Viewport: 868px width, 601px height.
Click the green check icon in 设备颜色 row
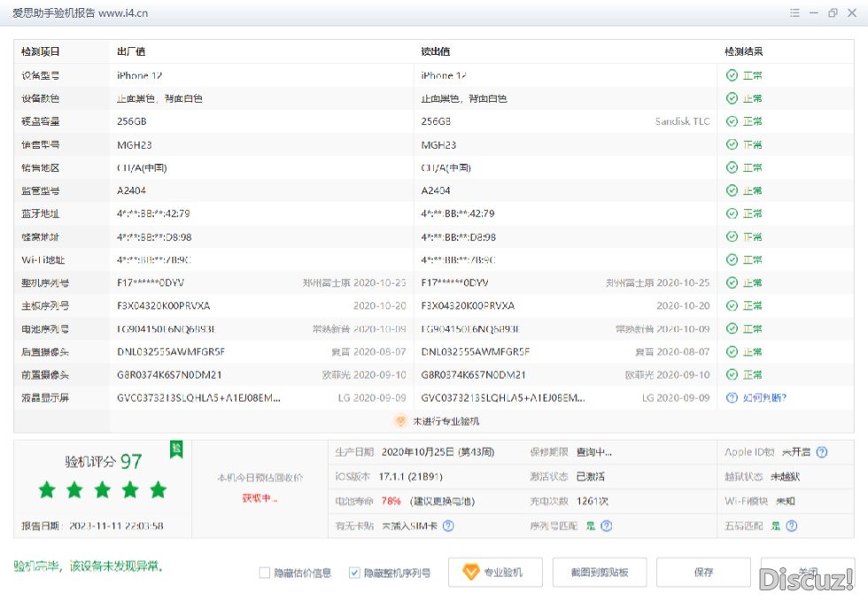[x=732, y=98]
